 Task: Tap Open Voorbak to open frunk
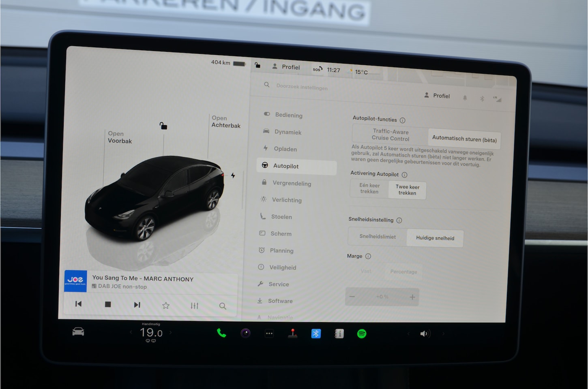[120, 137]
